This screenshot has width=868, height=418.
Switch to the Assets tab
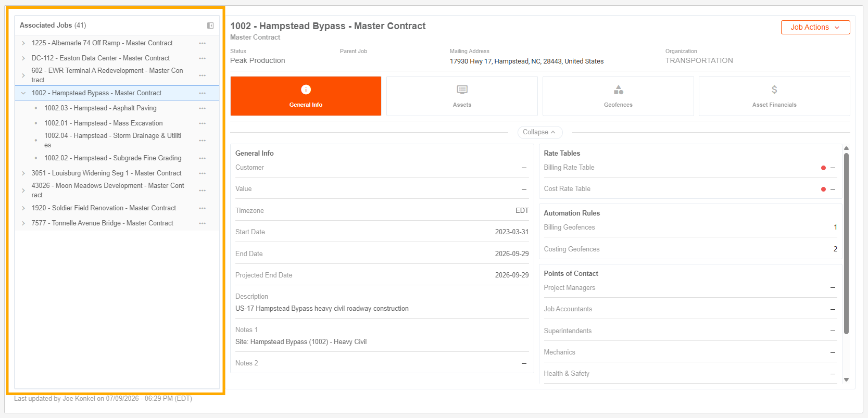point(462,96)
